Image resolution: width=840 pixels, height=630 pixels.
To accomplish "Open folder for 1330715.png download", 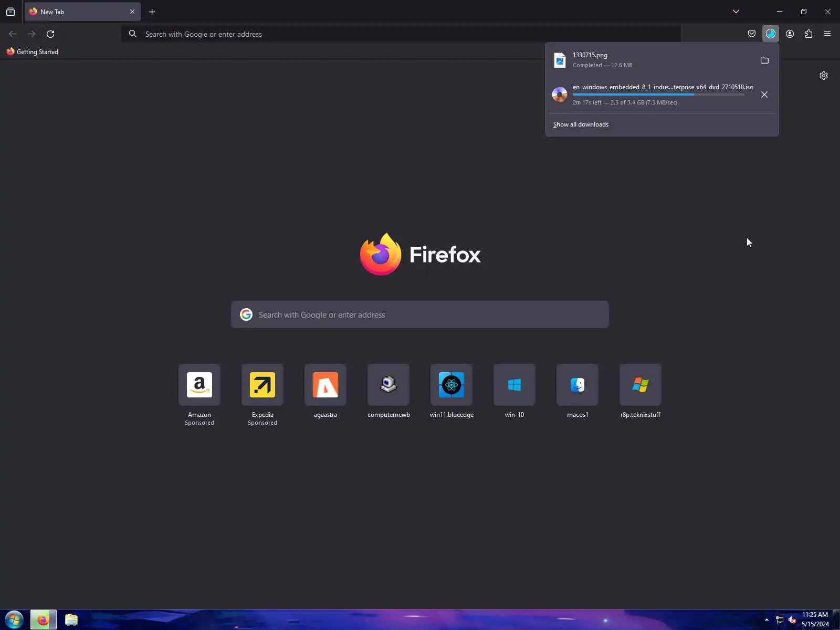I will tap(764, 60).
